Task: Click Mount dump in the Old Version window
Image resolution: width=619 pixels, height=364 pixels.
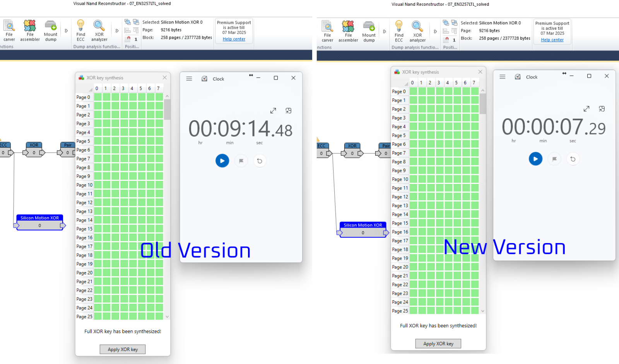Action: 51,31
